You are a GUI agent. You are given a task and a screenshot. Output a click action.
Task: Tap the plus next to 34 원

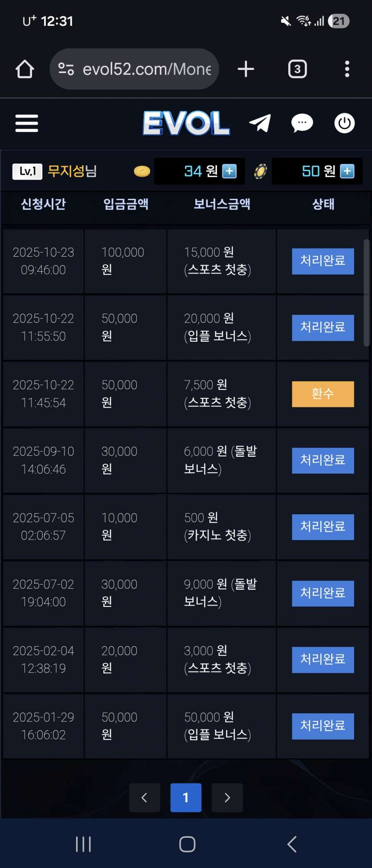(x=229, y=171)
